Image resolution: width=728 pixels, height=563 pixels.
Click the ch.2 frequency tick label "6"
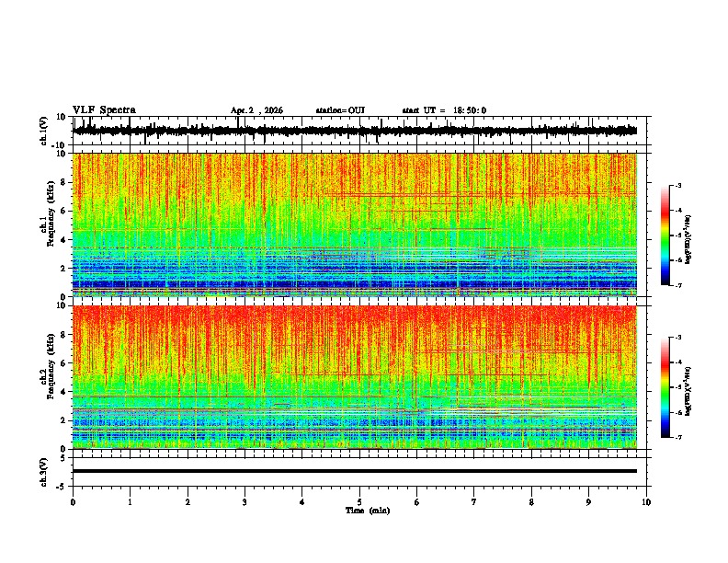point(64,362)
